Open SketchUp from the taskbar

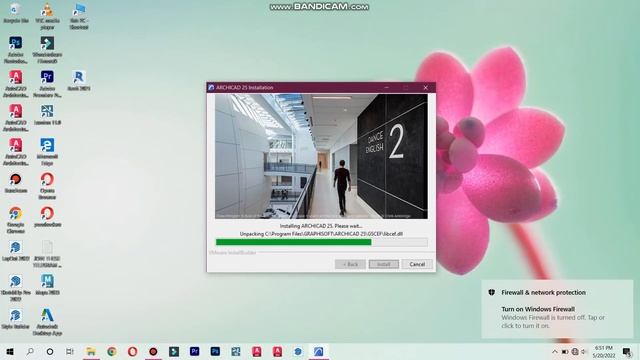click(x=298, y=351)
